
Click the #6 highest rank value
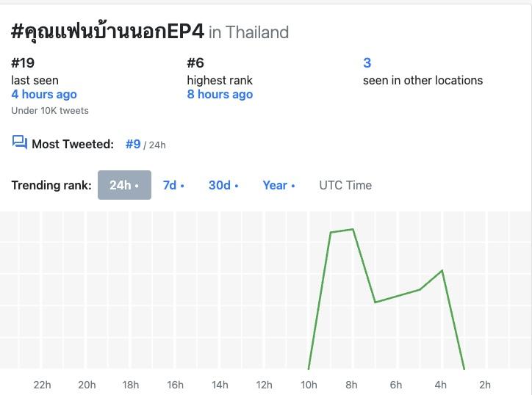pyautogui.click(x=195, y=63)
